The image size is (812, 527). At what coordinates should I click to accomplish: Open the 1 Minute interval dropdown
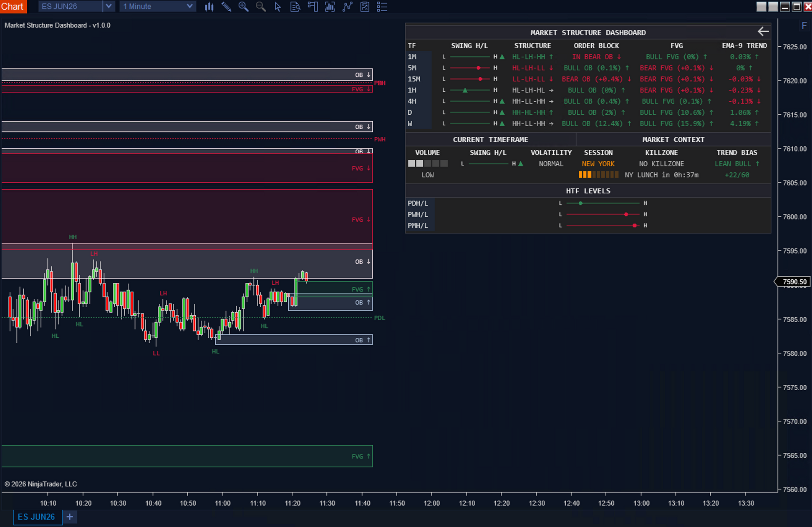pyautogui.click(x=158, y=6)
